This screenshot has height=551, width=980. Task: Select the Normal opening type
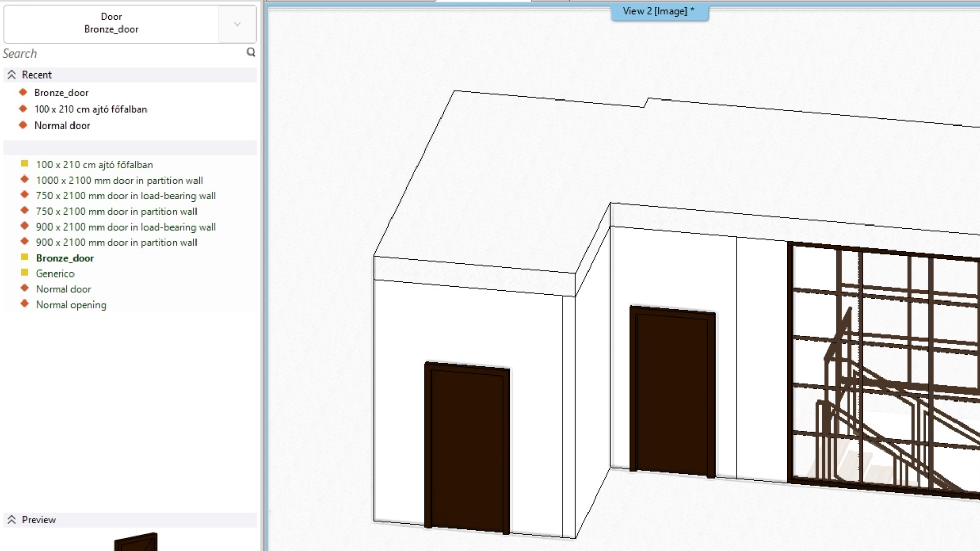(71, 305)
